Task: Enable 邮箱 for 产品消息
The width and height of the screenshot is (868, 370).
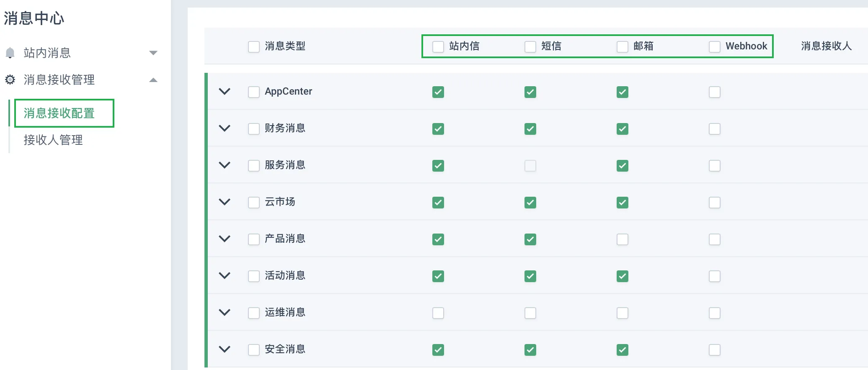Action: 623,239
